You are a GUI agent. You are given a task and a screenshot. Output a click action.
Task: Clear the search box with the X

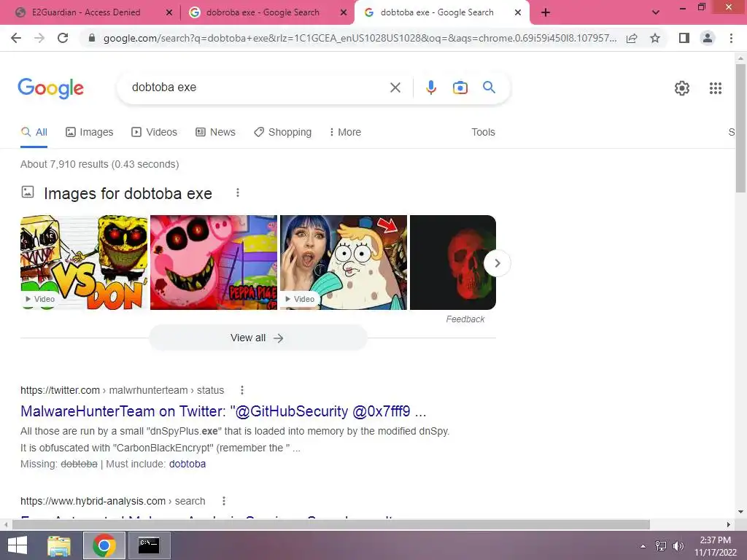click(395, 87)
